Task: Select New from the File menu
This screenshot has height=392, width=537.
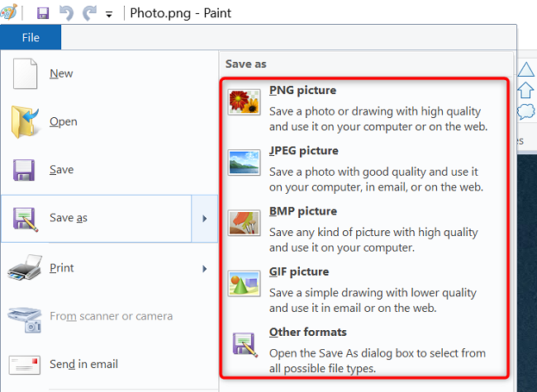Action: (x=61, y=73)
